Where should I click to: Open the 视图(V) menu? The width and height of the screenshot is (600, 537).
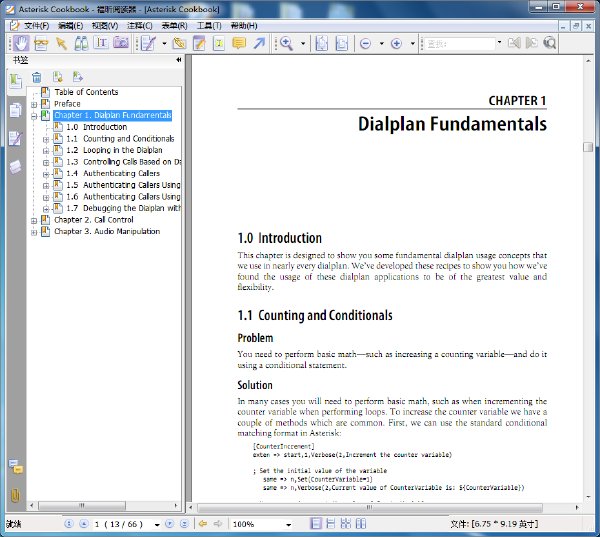(105, 26)
